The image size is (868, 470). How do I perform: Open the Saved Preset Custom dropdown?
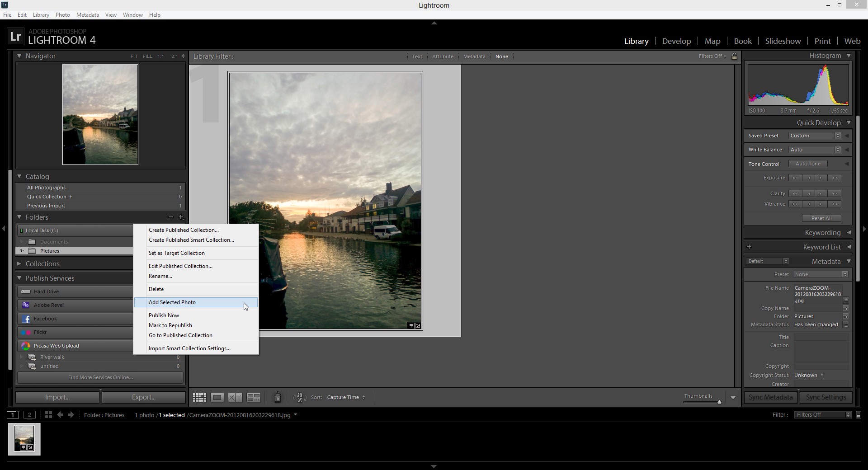pos(815,136)
